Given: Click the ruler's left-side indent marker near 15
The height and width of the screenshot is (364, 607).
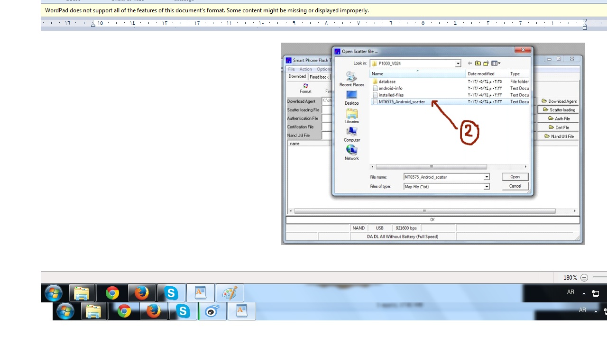Looking at the screenshot, I should pyautogui.click(x=93, y=24).
